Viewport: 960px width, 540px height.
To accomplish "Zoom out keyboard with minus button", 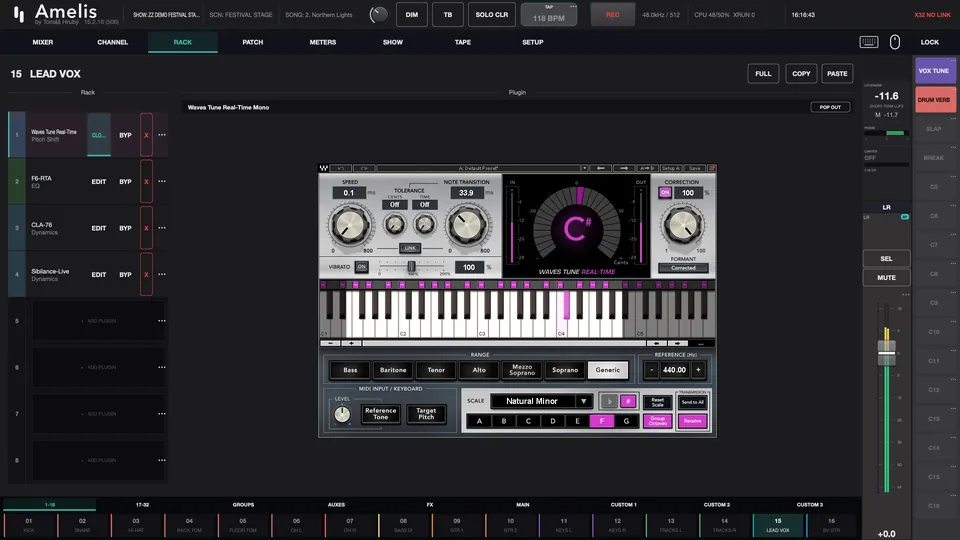I will click(331, 343).
